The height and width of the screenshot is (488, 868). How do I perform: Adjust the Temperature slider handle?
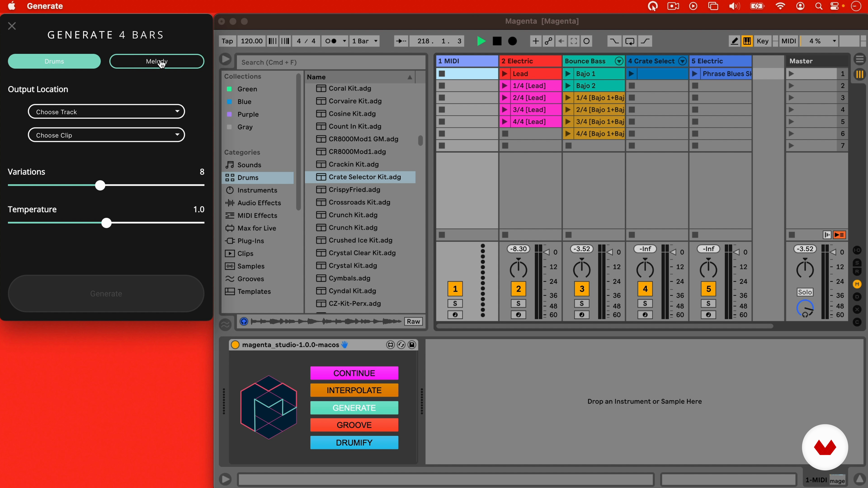[x=106, y=223]
